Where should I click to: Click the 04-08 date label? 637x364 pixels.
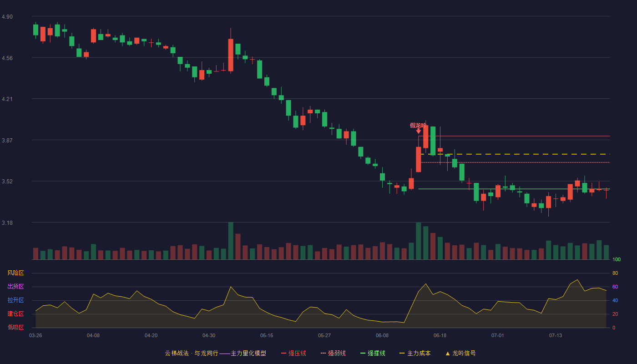click(x=93, y=335)
